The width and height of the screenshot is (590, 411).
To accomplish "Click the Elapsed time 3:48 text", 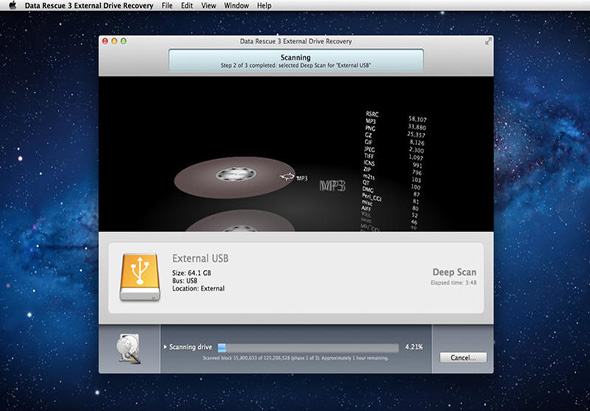I will [453, 282].
